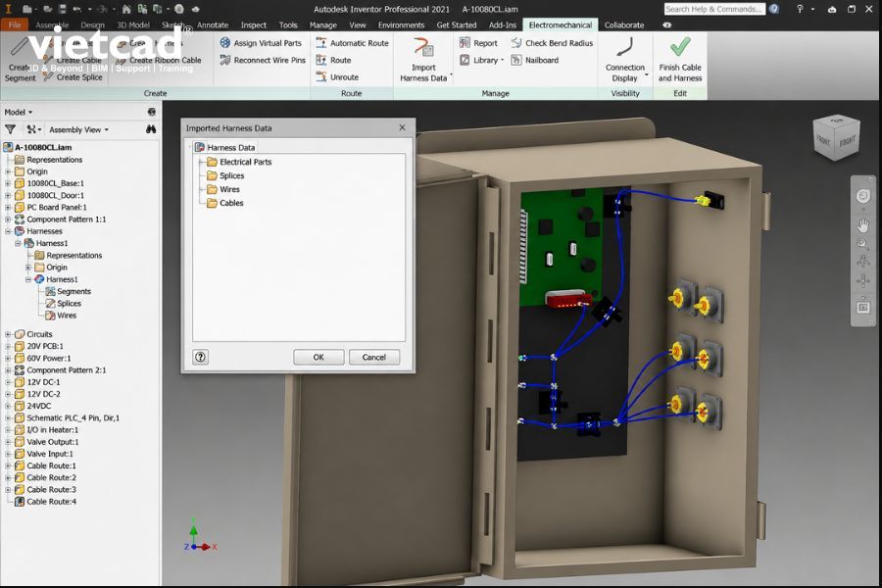This screenshot has height=588, width=882.
Task: Click Cancel in Imported Harness Data dialog
Action: [x=374, y=357]
